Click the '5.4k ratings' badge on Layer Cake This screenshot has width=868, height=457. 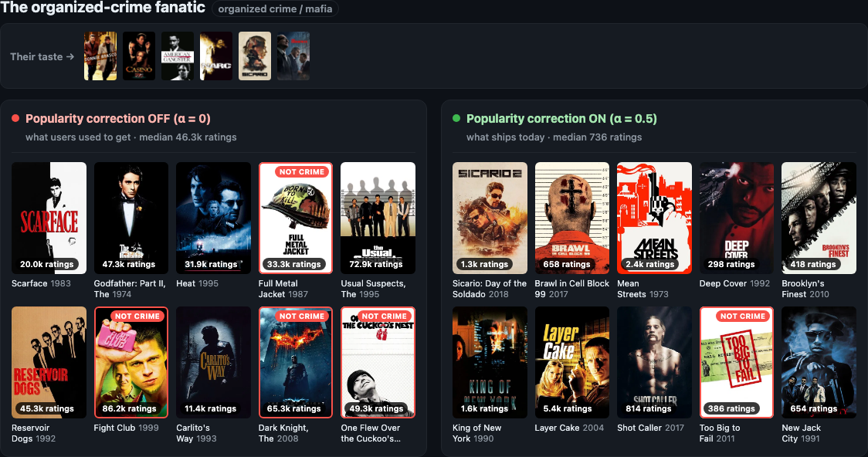(568, 409)
